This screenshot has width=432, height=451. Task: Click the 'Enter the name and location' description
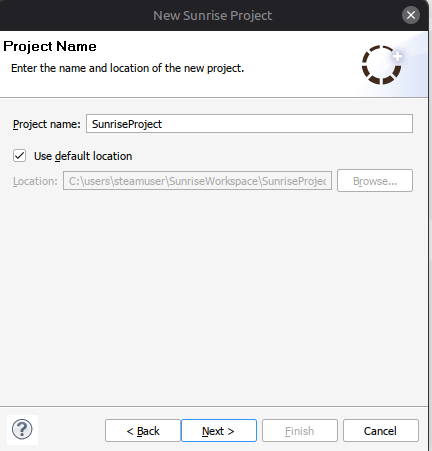127,68
